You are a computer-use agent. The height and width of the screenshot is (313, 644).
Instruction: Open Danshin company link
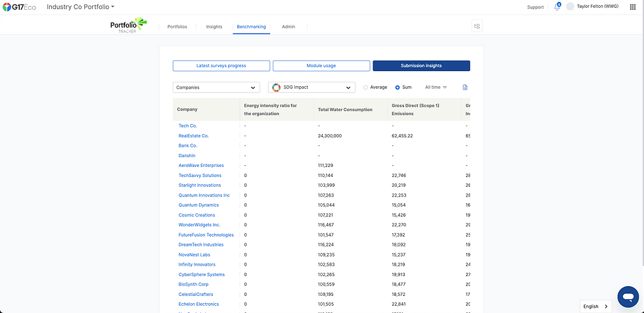[x=187, y=156]
